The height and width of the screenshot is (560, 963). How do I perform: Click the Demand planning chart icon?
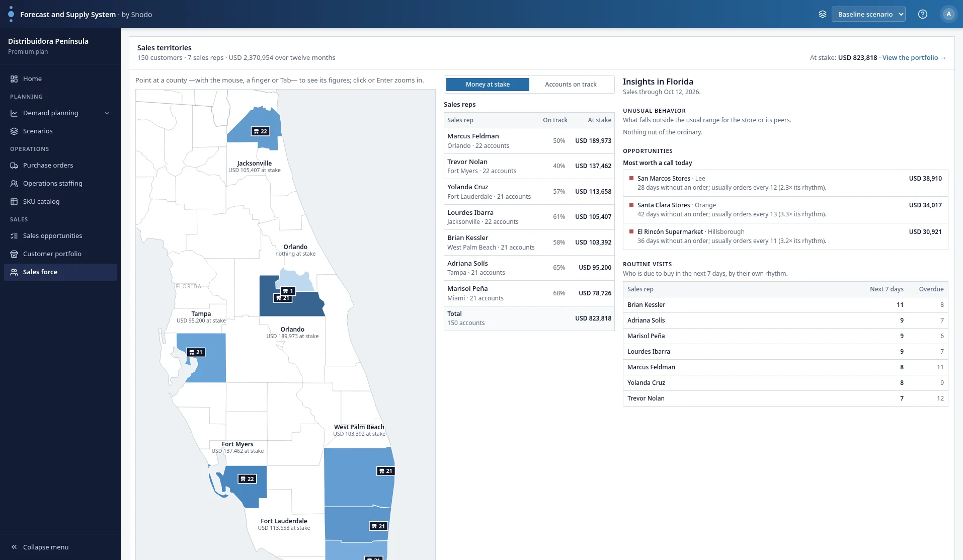14,113
